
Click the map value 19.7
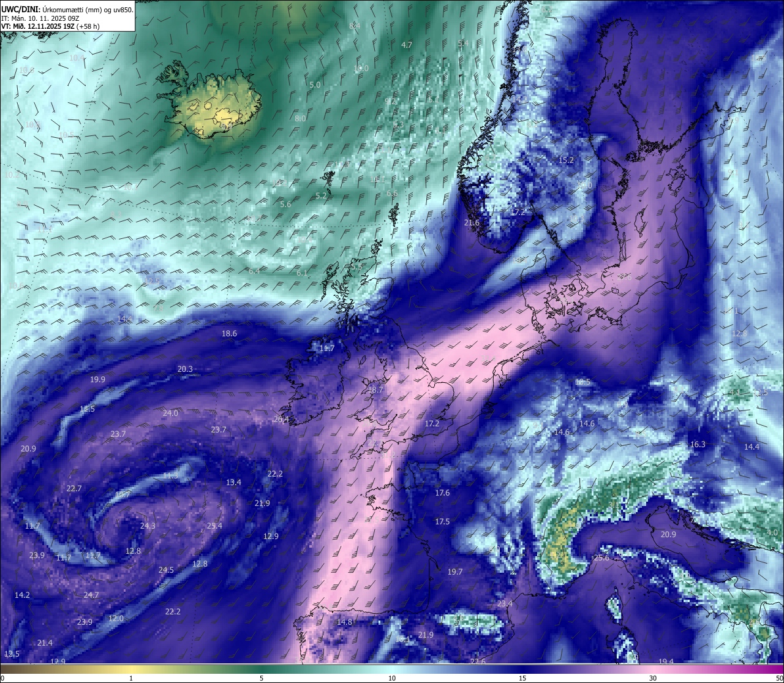pyautogui.click(x=455, y=572)
